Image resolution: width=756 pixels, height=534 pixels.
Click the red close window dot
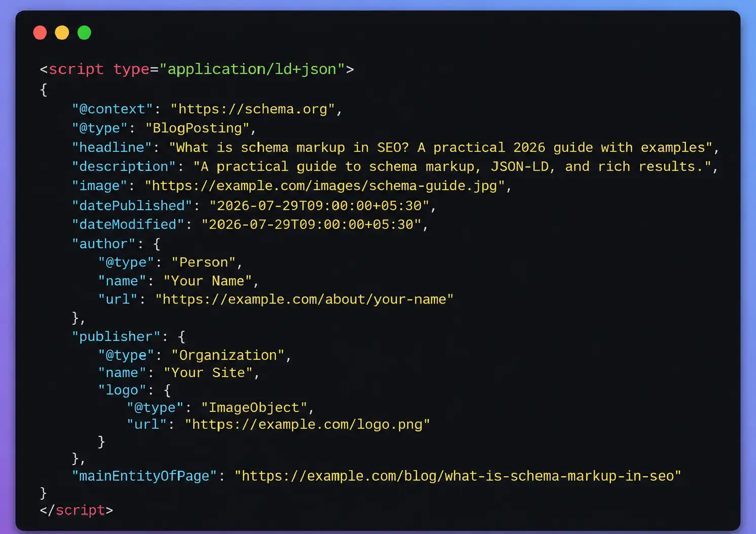pyautogui.click(x=40, y=32)
